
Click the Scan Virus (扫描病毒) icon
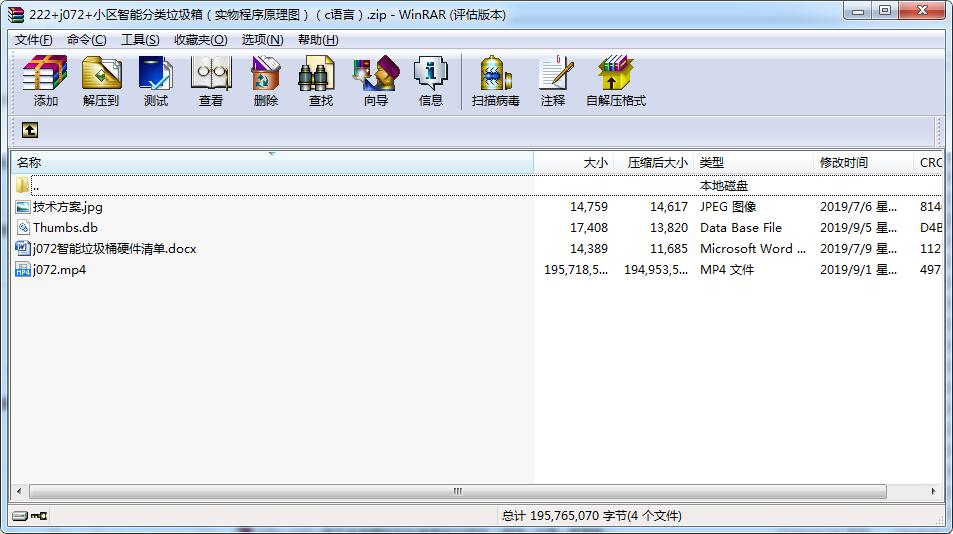point(495,81)
